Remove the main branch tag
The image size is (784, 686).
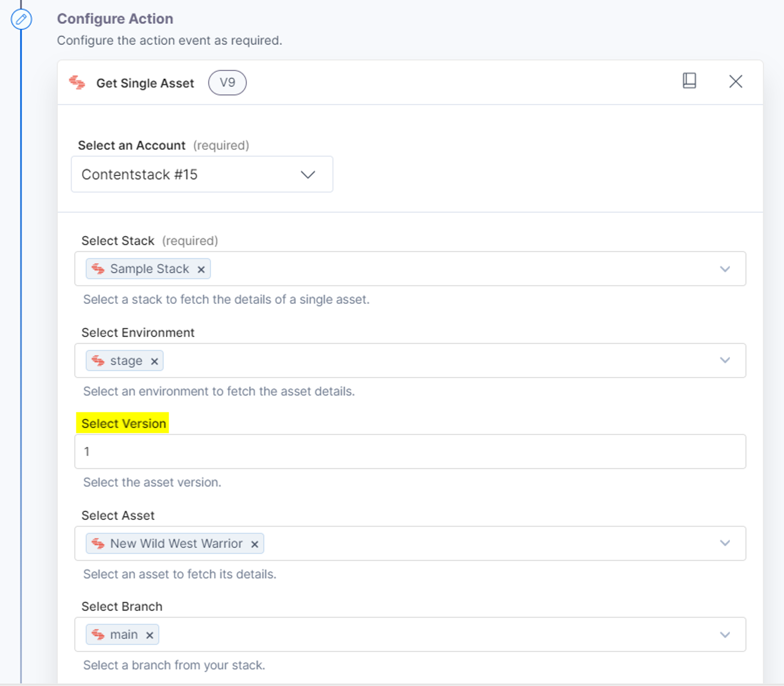[x=150, y=635]
